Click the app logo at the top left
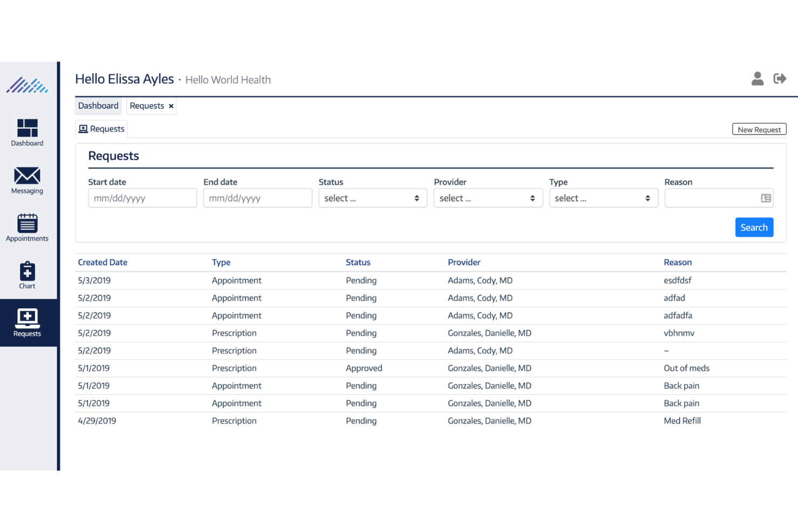This screenshot has height=532, width=798. pyautogui.click(x=27, y=85)
